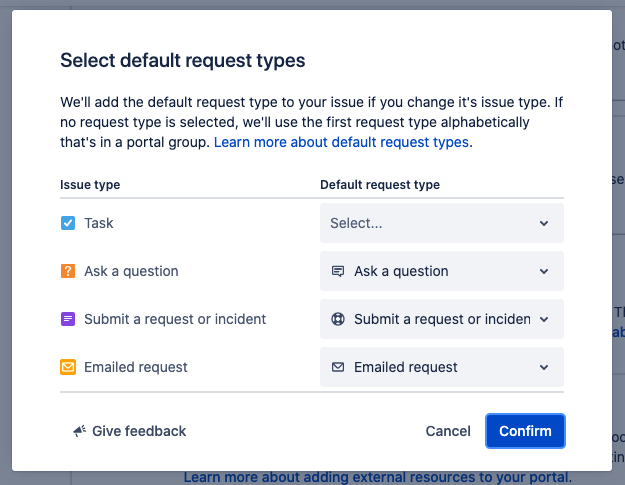Open the Submit a request or incident dropdown

pos(442,319)
